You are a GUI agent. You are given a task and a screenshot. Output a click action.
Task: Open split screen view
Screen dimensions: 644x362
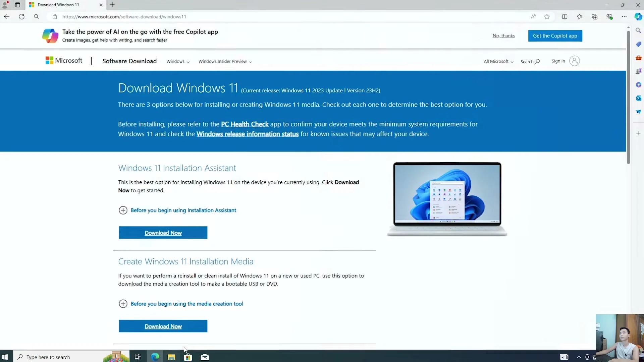[565, 16]
